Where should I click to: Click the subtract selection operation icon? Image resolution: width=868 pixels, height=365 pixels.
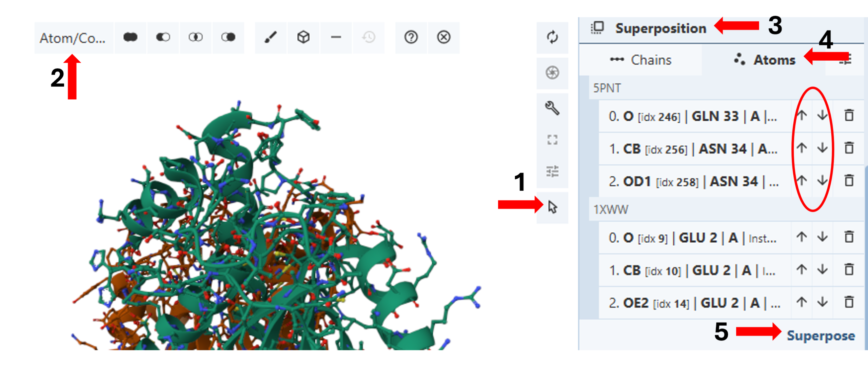163,37
